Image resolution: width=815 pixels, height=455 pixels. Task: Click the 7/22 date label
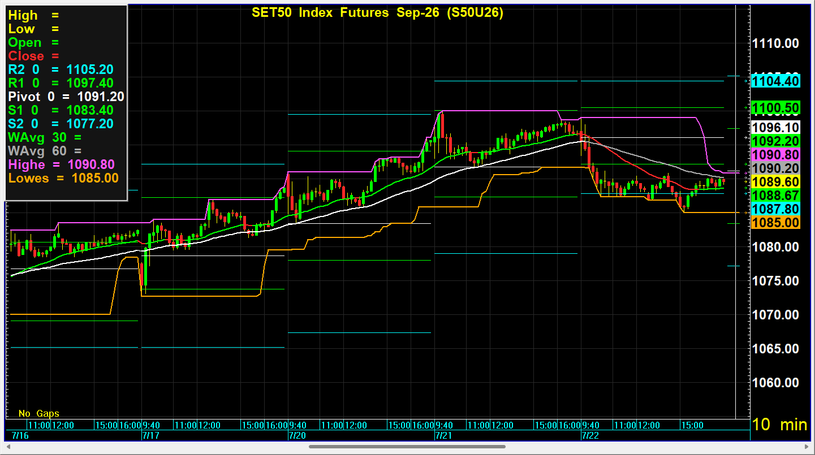590,436
